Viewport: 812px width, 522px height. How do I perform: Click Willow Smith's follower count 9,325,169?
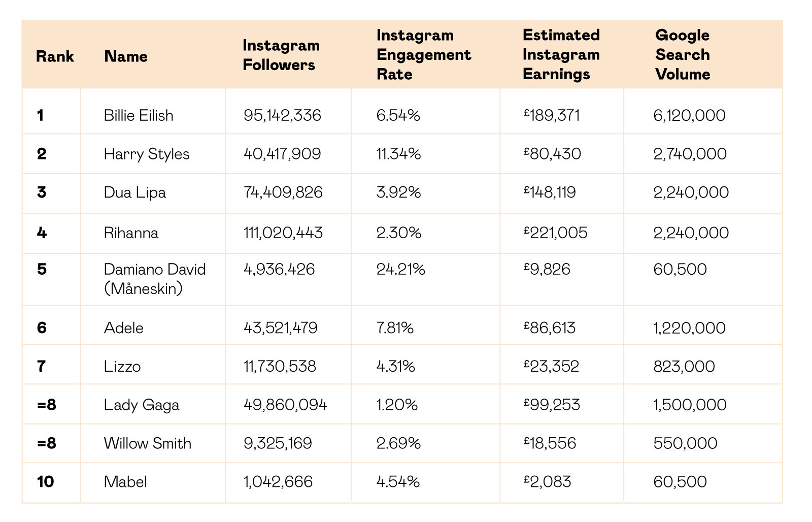pos(278,443)
